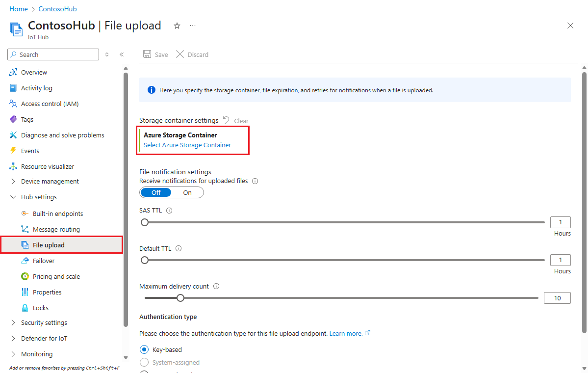The height and width of the screenshot is (373, 588).
Task: Star ContosoHub as a favorite
Action: pyautogui.click(x=177, y=26)
